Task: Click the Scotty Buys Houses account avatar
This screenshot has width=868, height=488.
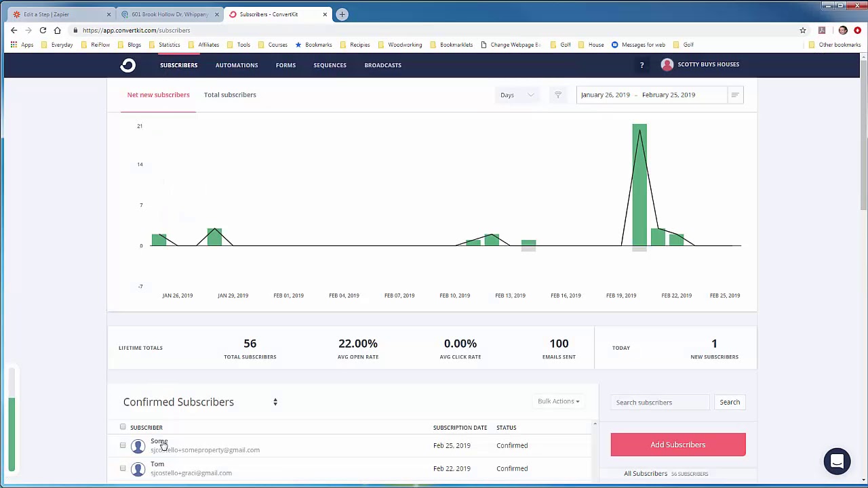Action: pos(667,64)
